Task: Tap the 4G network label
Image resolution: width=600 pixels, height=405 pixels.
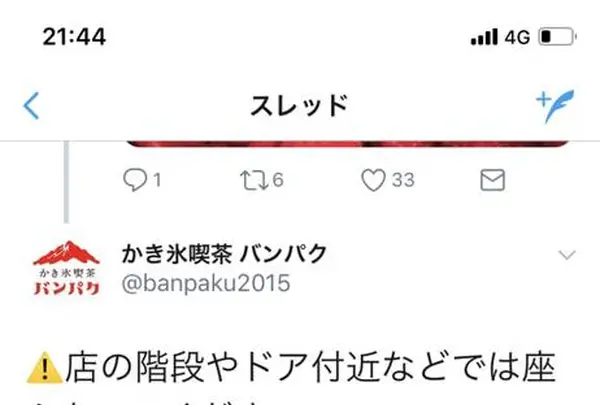Action: 517,37
